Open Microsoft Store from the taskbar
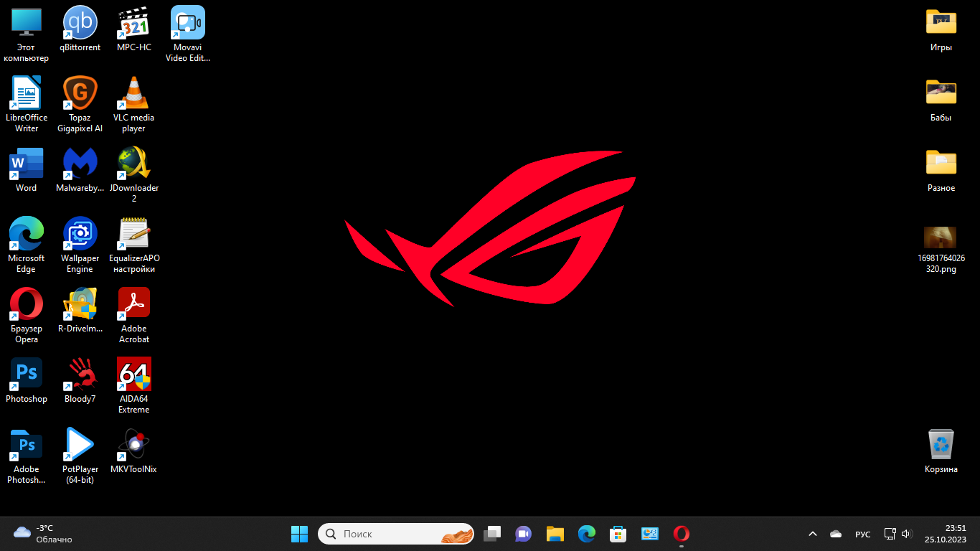 618,534
